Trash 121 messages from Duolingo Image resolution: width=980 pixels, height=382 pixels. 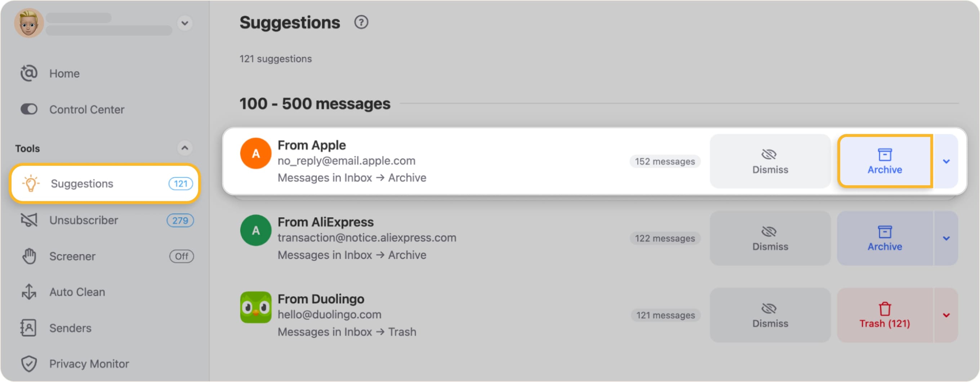pos(884,315)
